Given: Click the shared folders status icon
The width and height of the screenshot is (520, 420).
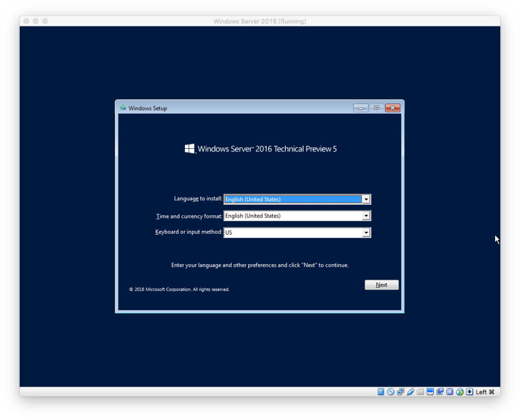Looking at the screenshot, I should click(x=420, y=392).
